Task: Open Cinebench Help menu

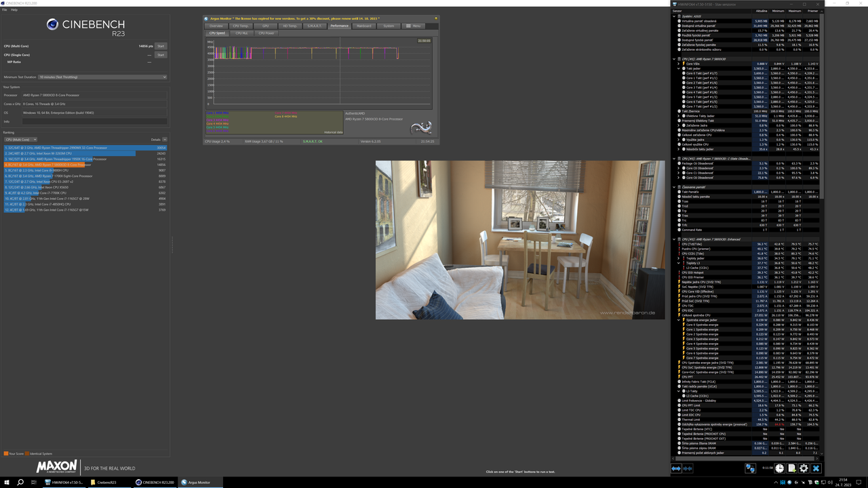Action: 14,10
